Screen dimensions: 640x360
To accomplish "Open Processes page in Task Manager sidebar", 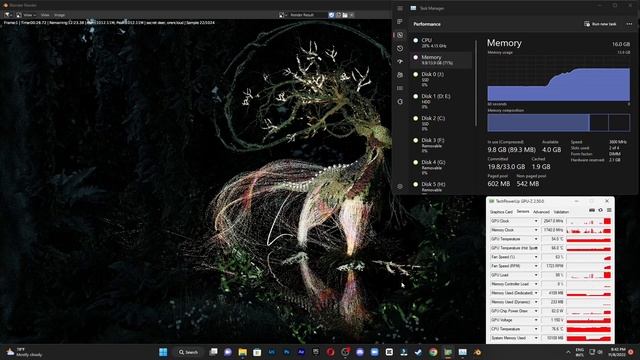I will click(400, 22).
